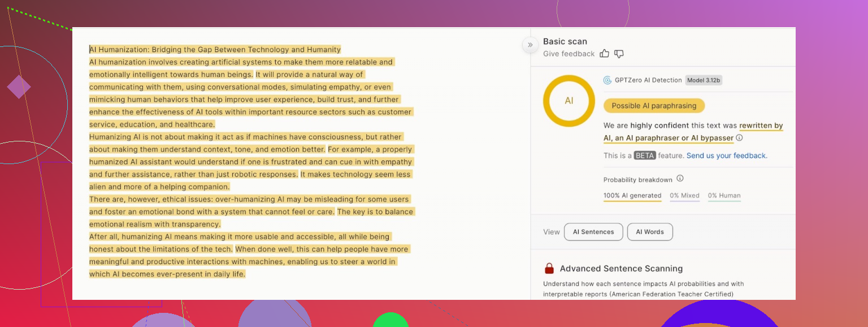868x327 pixels.
Task: Toggle the AI Sentences view
Action: [593, 232]
